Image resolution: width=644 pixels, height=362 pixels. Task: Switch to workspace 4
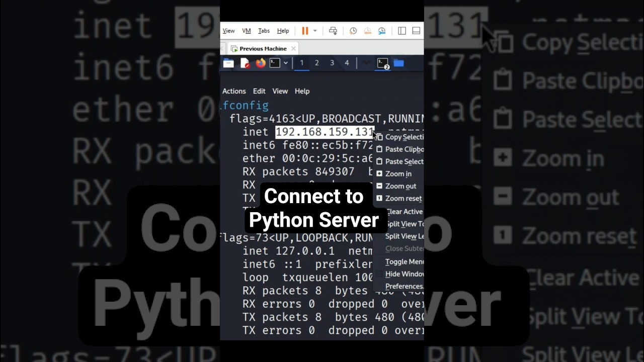347,63
